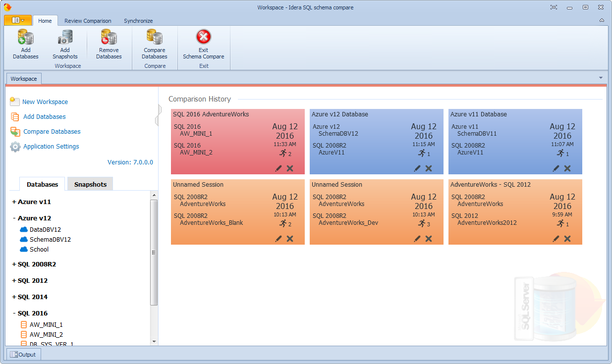Click the New Workspace link
The width and height of the screenshot is (612, 364).
[x=45, y=102]
